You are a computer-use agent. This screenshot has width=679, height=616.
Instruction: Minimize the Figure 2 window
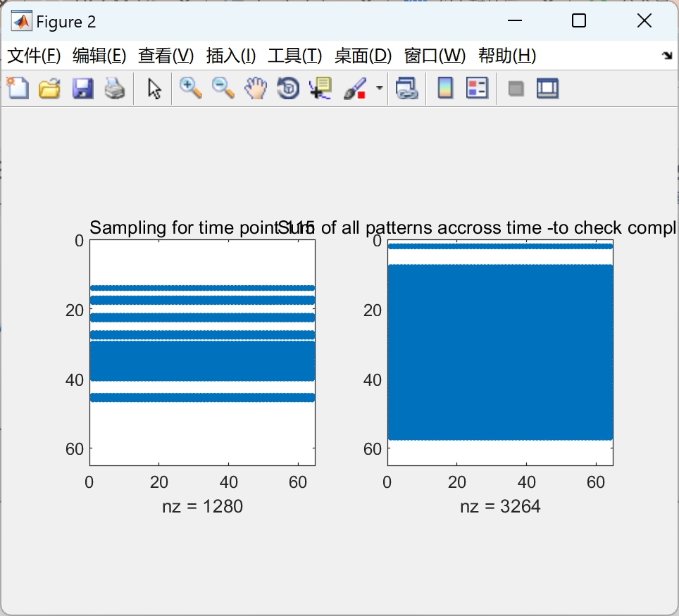tap(514, 20)
